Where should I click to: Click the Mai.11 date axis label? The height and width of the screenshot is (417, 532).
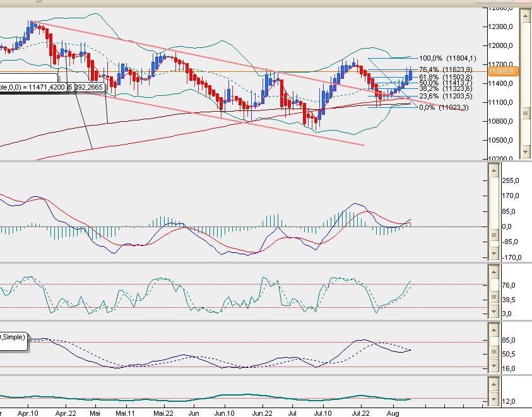[125, 413]
